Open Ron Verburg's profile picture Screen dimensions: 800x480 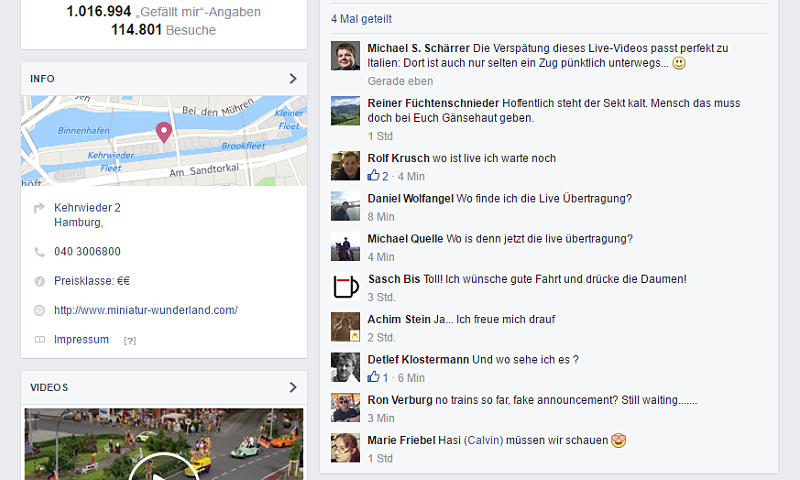coord(345,408)
